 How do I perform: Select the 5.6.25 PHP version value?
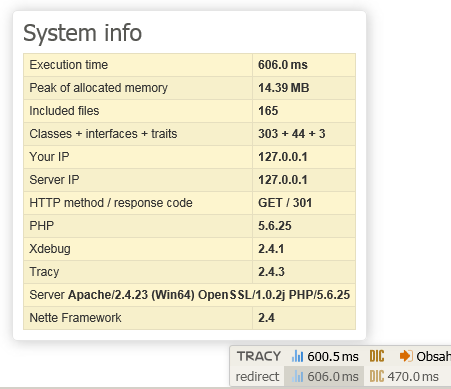(275, 226)
